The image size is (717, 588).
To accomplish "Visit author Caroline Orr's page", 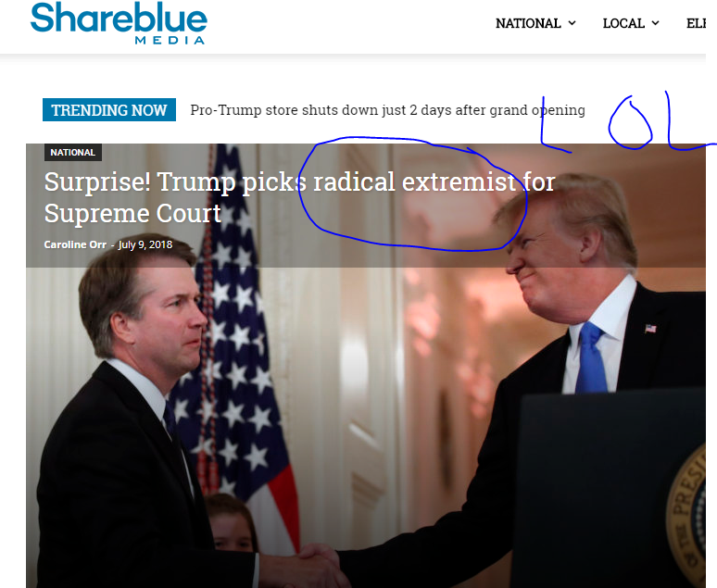I will pos(75,244).
